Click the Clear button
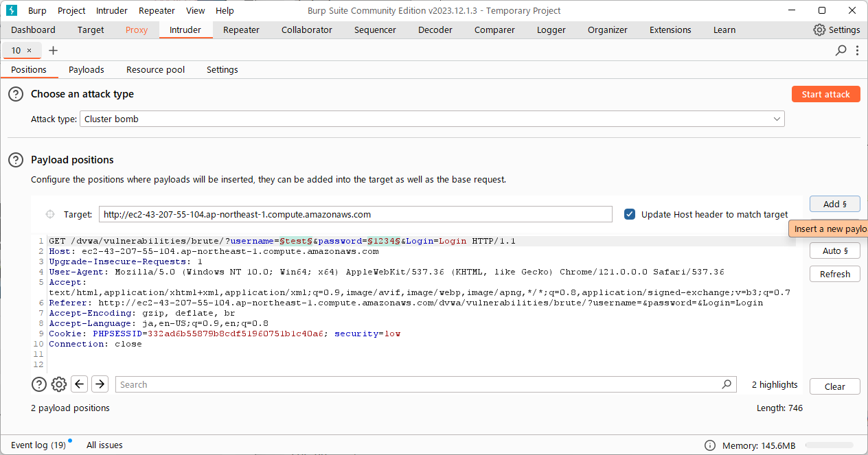Screen dimensions: 868x455 pos(835,386)
